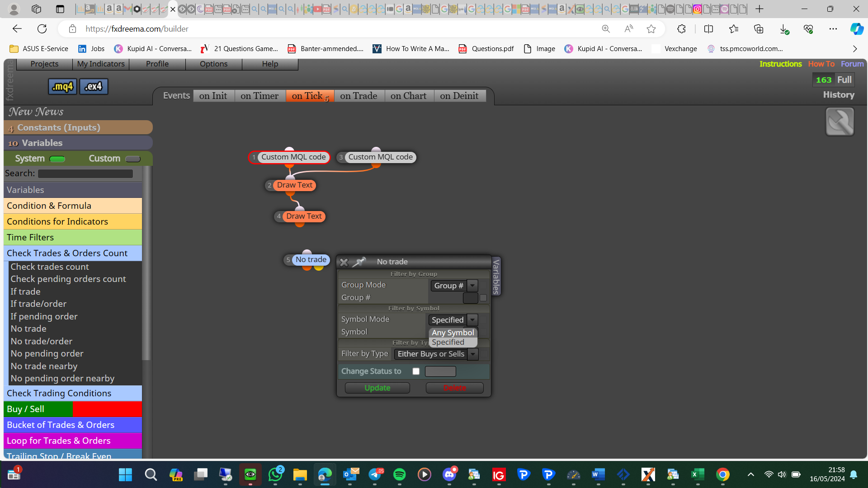
Task: Open the Options menu
Action: [213, 64]
